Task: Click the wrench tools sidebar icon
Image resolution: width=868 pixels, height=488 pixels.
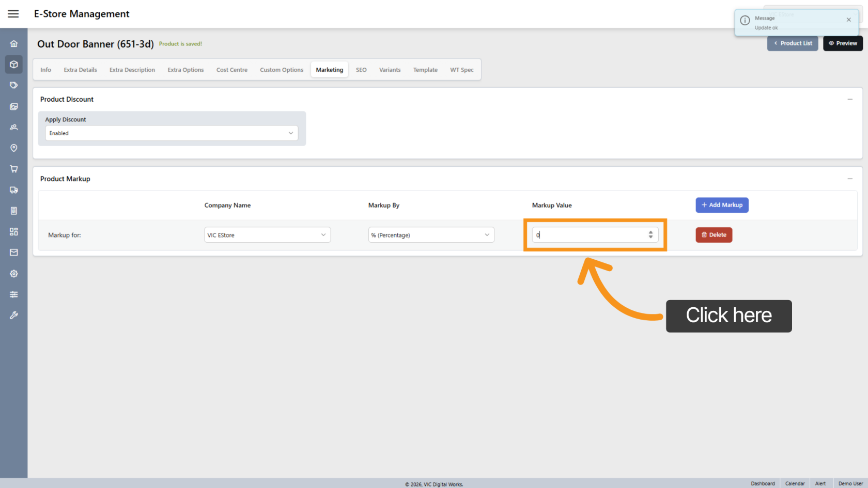Action: pyautogui.click(x=14, y=315)
